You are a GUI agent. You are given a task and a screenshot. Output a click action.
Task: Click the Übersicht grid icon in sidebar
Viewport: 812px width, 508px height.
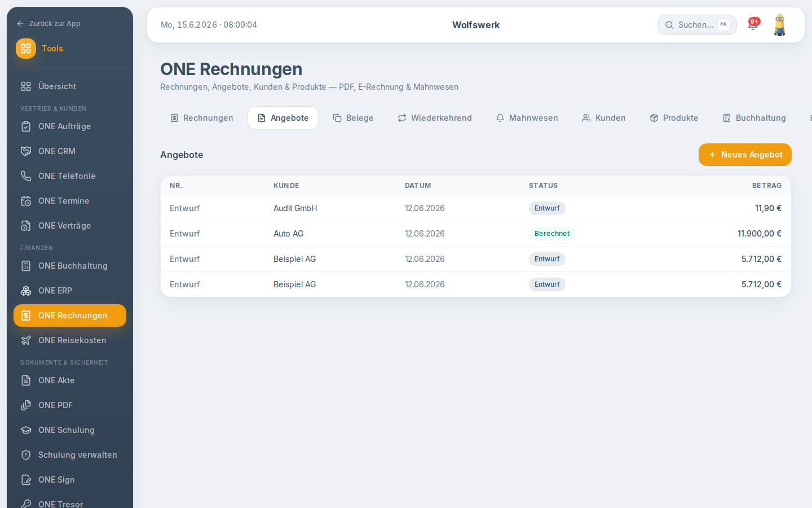point(26,86)
